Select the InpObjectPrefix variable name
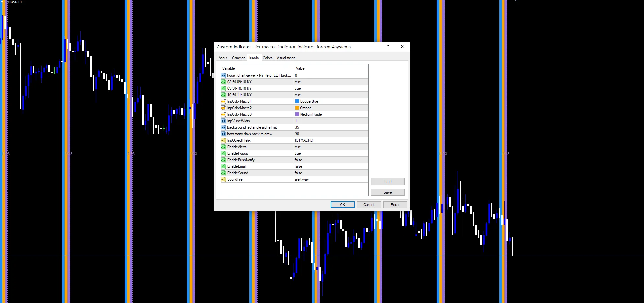 click(239, 140)
